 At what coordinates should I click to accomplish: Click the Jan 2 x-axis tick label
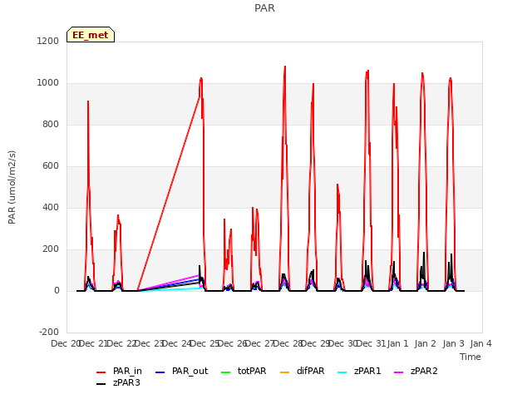[425, 343]
